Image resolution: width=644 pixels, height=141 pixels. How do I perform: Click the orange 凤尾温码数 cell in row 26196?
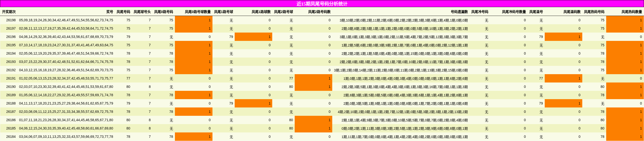tap(563, 37)
